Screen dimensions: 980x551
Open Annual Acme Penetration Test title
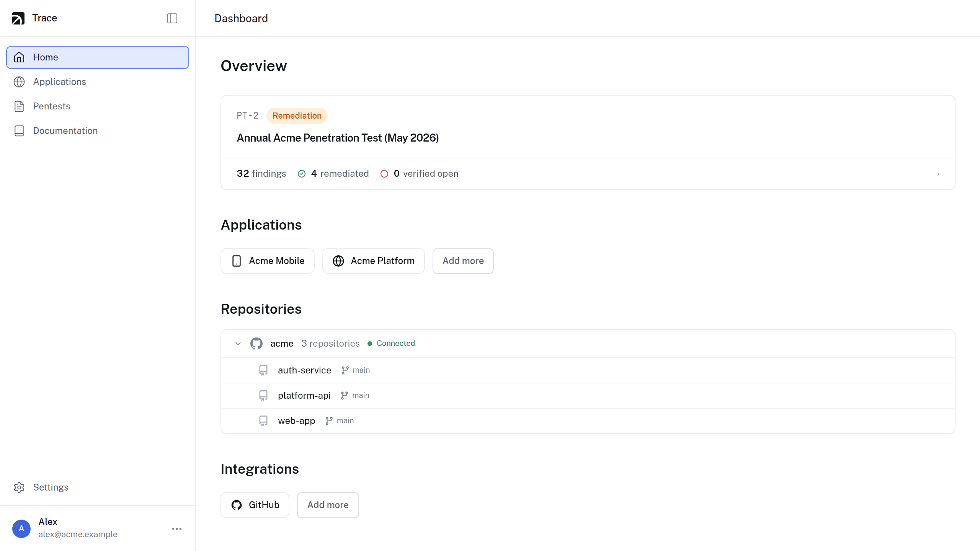point(338,138)
